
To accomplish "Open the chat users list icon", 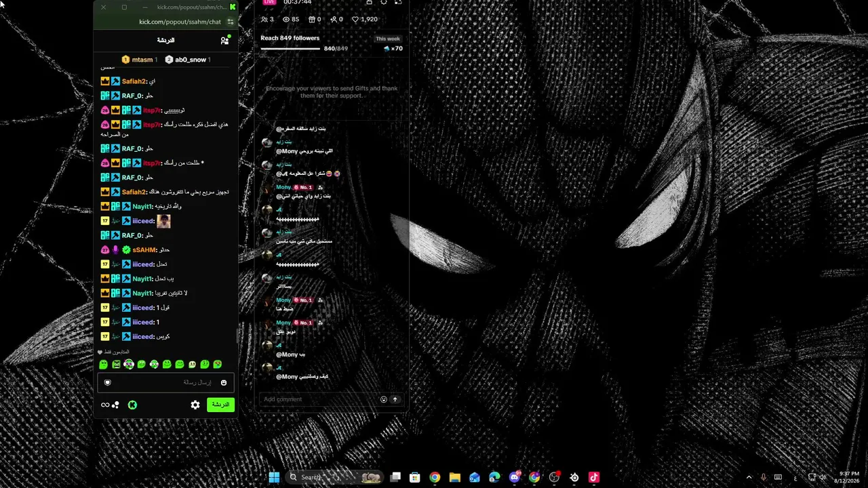I will [224, 41].
